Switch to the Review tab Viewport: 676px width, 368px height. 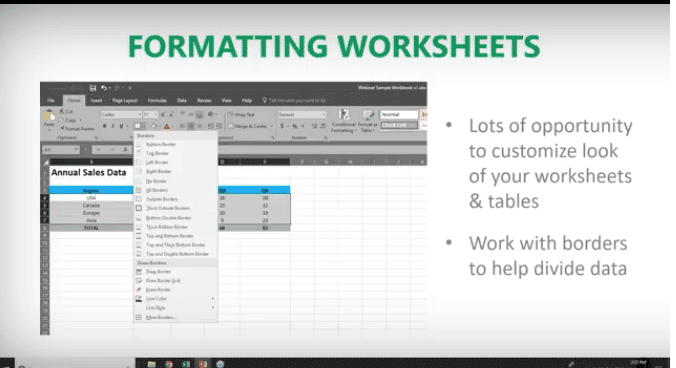204,100
